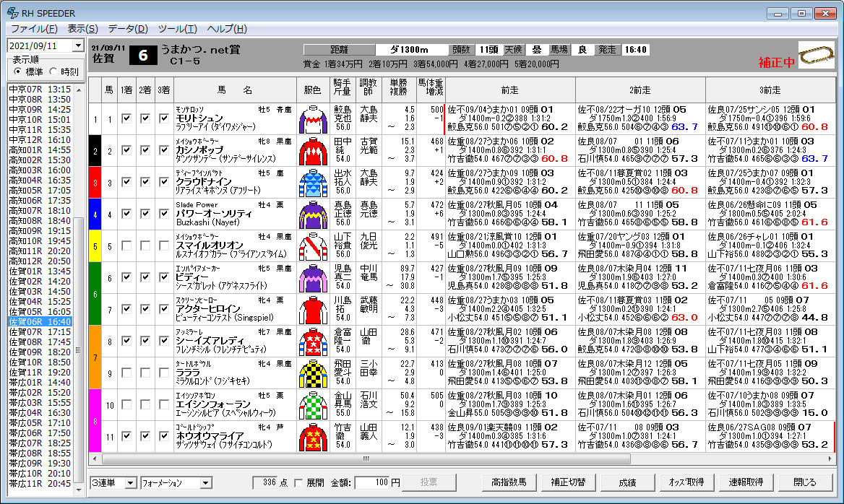Click the 3前走 column header
The height and width of the screenshot is (504, 844).
770,90
